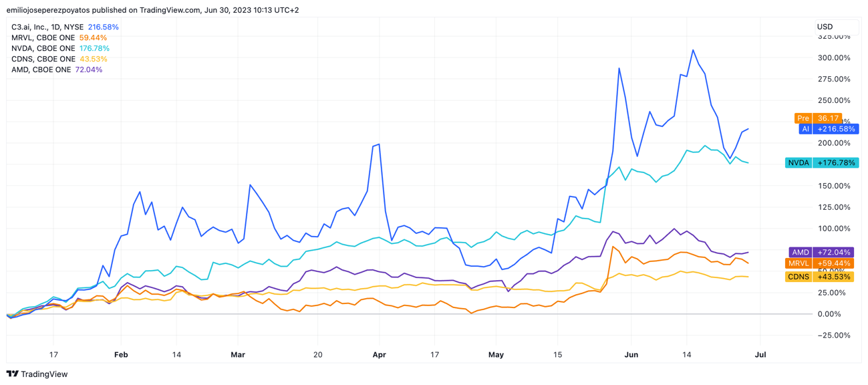Click the blue AI +216.58% price label
The height and width of the screenshot is (385, 868).
(x=828, y=129)
